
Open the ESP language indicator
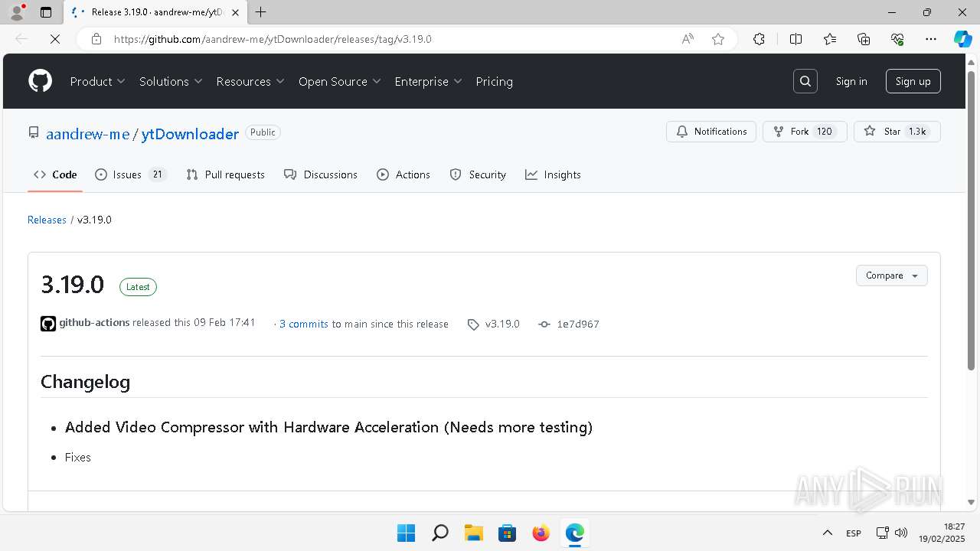(854, 533)
